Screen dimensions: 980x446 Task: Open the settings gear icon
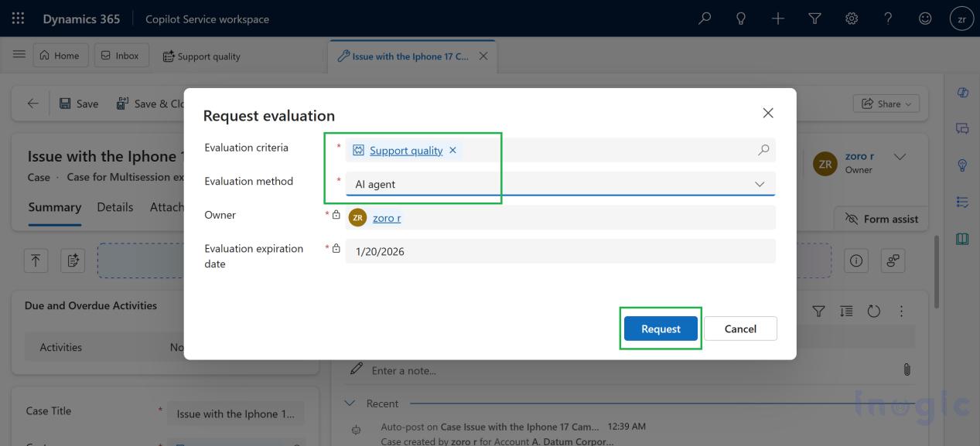(x=852, y=19)
